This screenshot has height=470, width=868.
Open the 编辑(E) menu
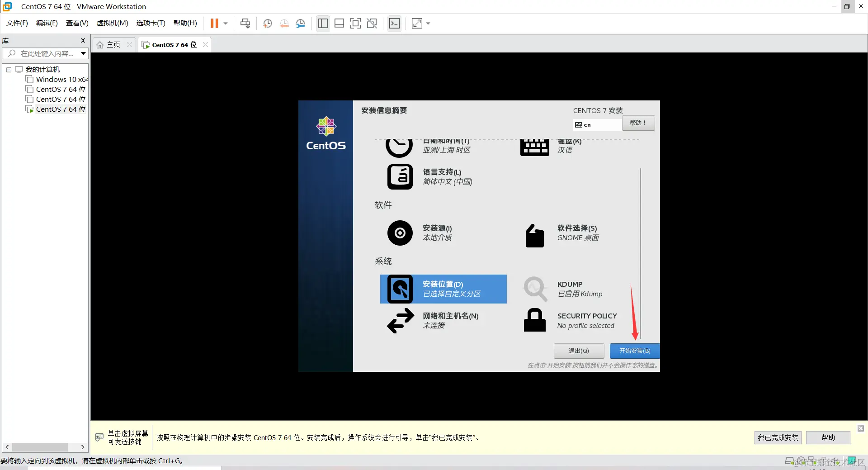pos(47,23)
